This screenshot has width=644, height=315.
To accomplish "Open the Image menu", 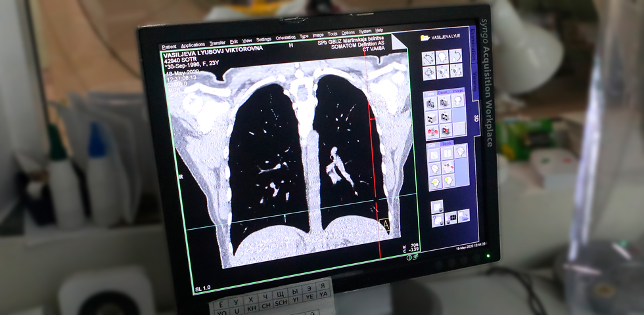I will click(x=318, y=35).
